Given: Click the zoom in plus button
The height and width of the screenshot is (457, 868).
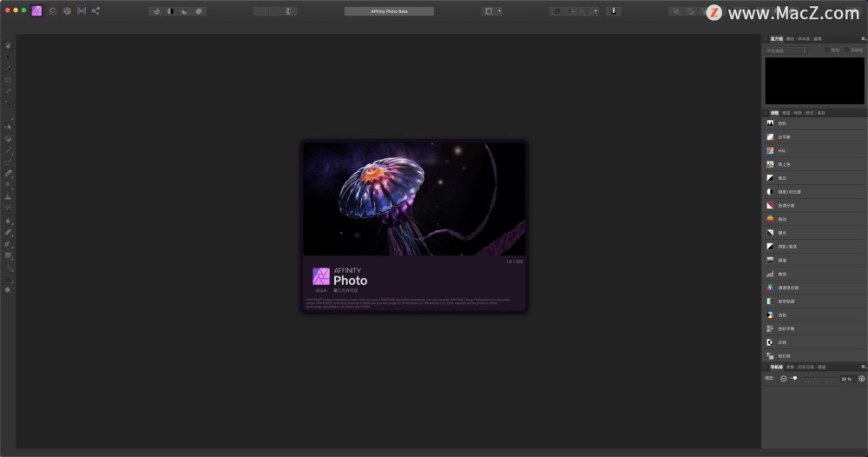Looking at the screenshot, I should (x=861, y=379).
